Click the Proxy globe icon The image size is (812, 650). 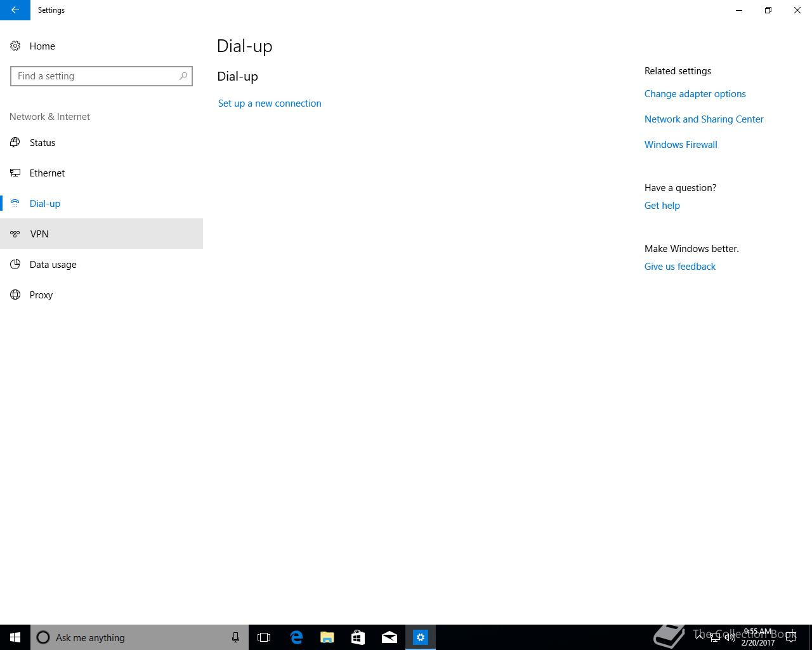tap(15, 295)
